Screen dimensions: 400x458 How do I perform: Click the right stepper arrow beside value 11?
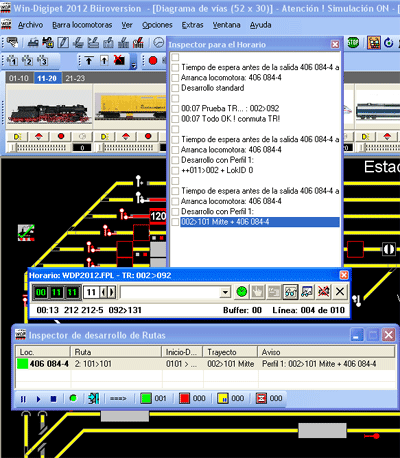pyautogui.click(x=112, y=293)
